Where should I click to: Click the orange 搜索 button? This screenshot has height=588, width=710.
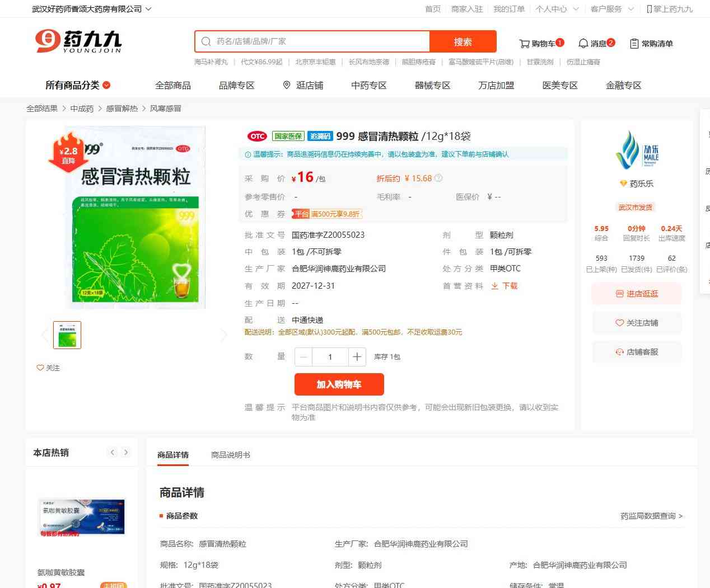point(463,41)
